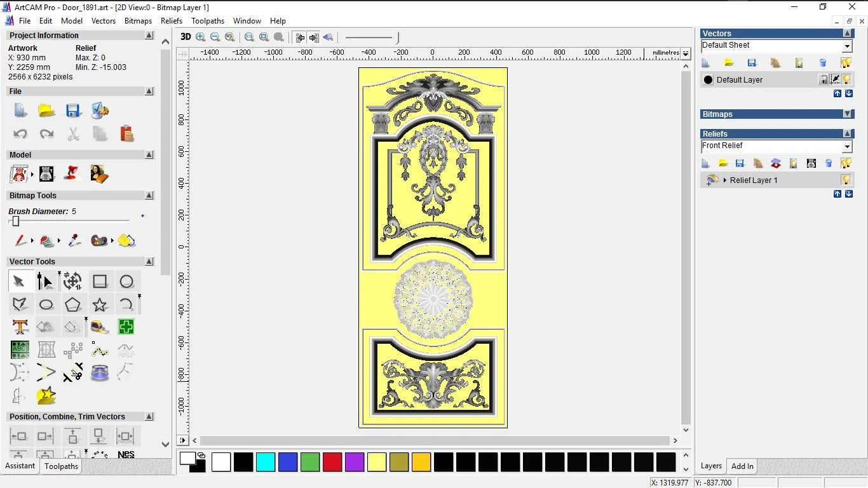Open the Toolpaths menu
This screenshot has height=488, width=868.
(208, 21)
